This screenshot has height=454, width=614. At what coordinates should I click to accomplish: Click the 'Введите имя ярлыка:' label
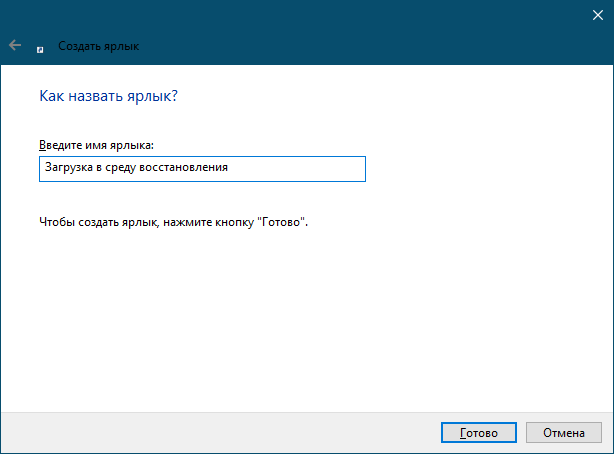pos(96,145)
